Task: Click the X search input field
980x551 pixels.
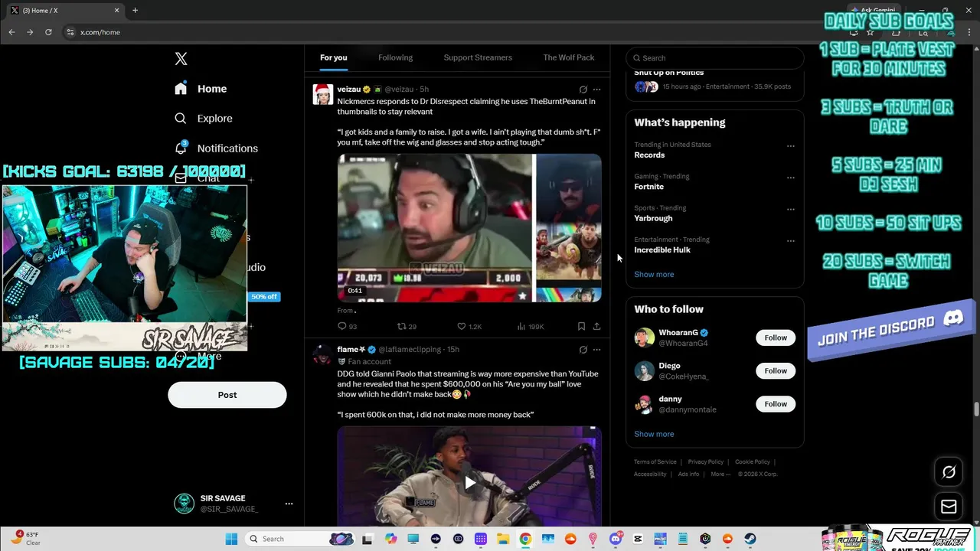Action: [x=715, y=58]
